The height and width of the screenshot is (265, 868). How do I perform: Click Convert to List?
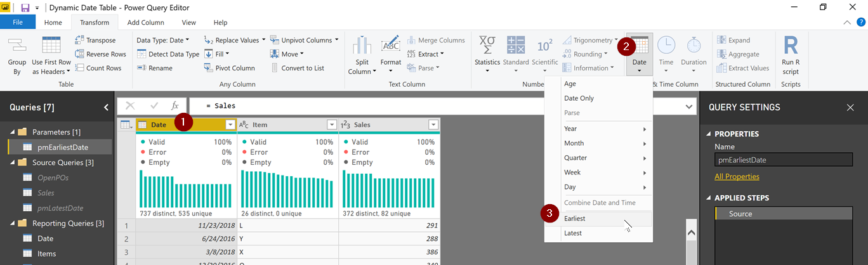(297, 68)
